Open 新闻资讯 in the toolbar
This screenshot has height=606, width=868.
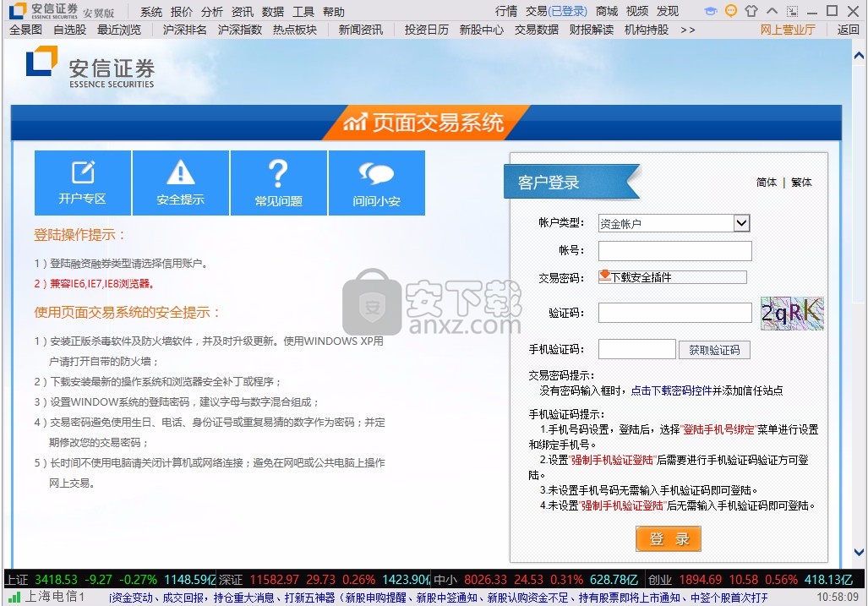[360, 30]
